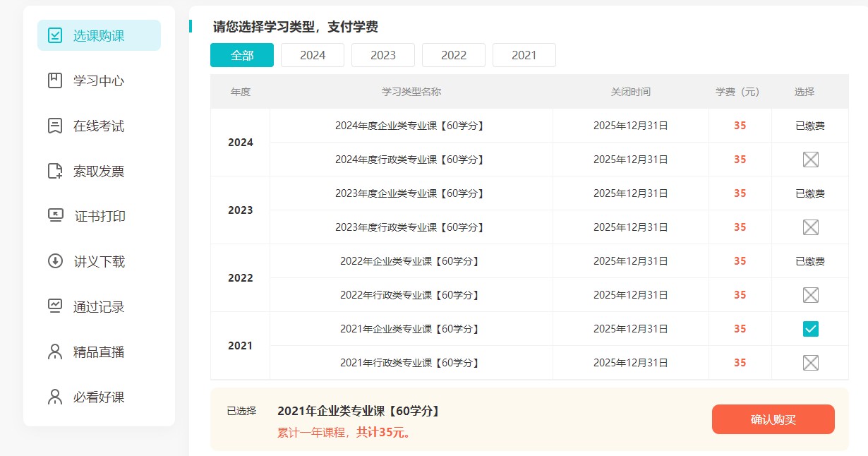Check the 2022年行政类专业课 checkbox
The image size is (868, 456).
[x=810, y=295]
